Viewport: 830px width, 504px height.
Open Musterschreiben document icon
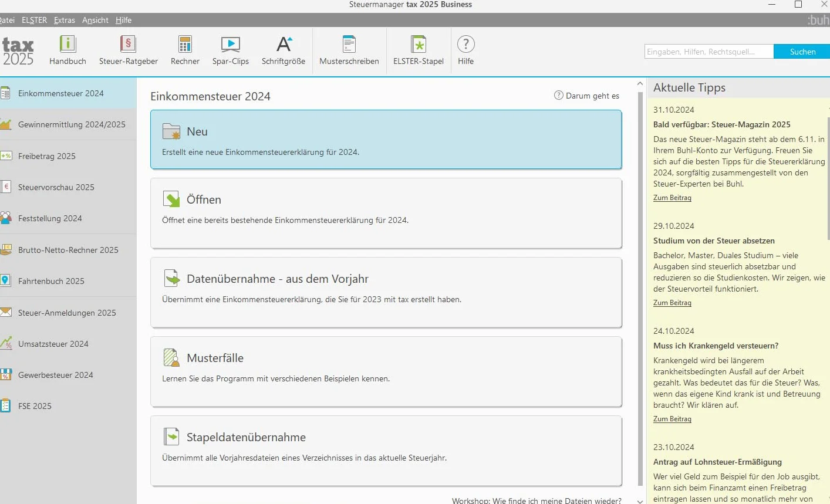click(x=349, y=44)
